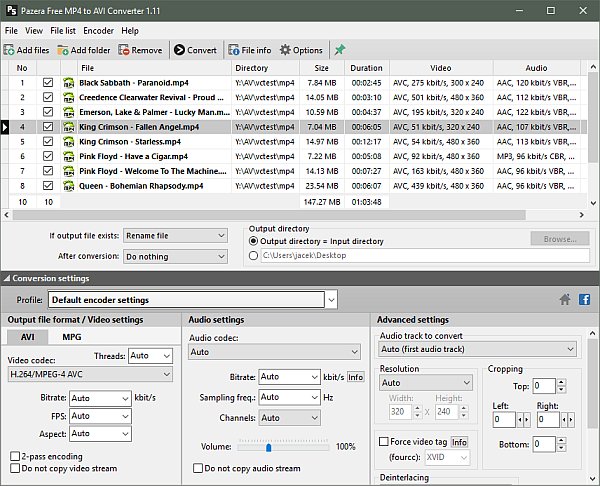Viewport: 600px width, 486px height.
Task: Click the home icon beside the profile
Action: coord(565,299)
